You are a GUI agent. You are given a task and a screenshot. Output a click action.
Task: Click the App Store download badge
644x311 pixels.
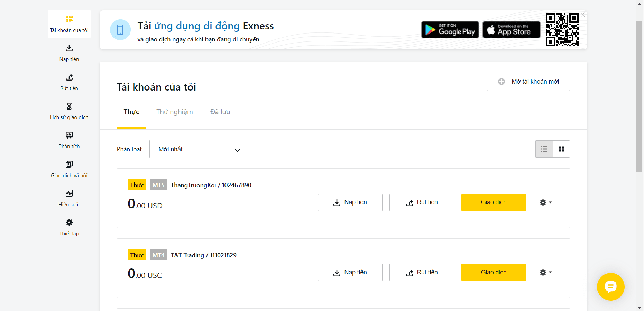coord(512,30)
